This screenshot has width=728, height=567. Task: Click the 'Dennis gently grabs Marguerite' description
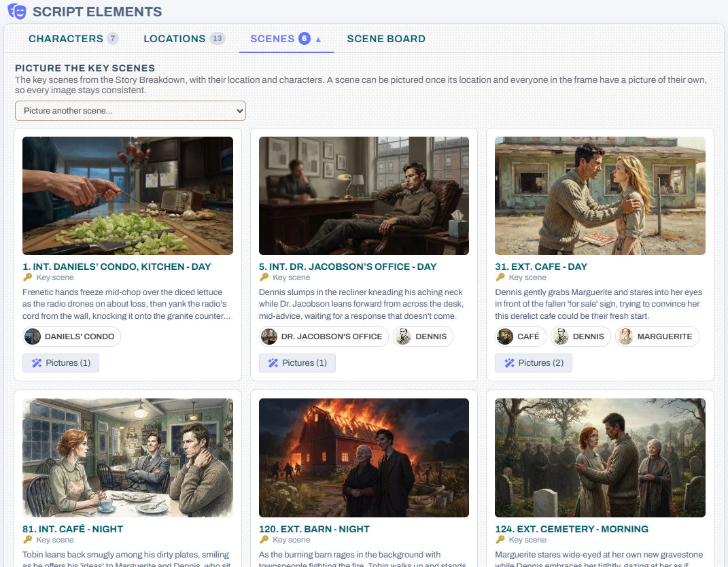point(598,304)
